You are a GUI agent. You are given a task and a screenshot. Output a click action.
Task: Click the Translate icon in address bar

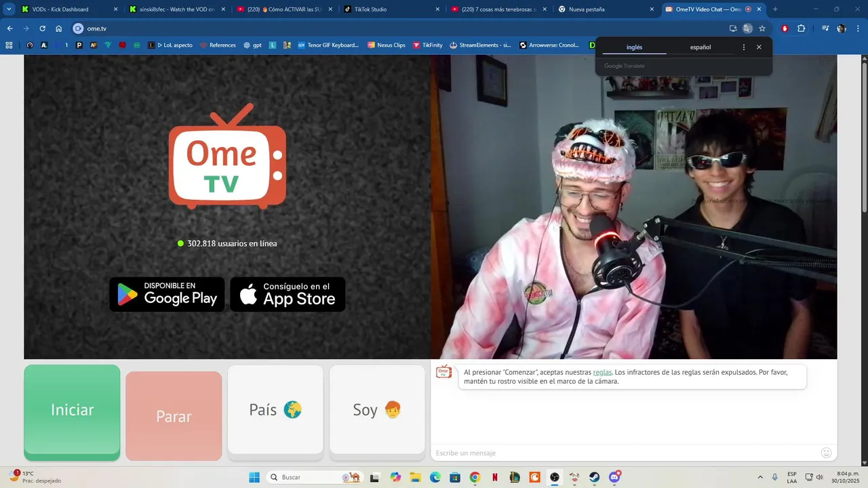coord(747,28)
